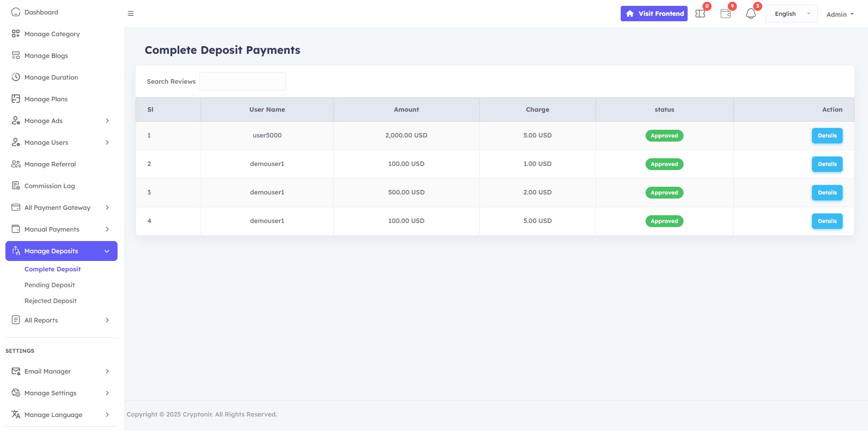Open the wallet icon in header
Viewport: 868px width, 431px height.
725,14
